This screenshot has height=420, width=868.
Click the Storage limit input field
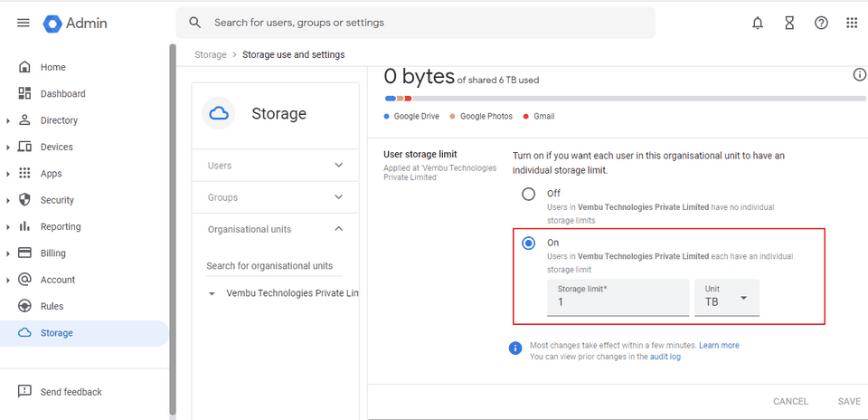coord(618,302)
